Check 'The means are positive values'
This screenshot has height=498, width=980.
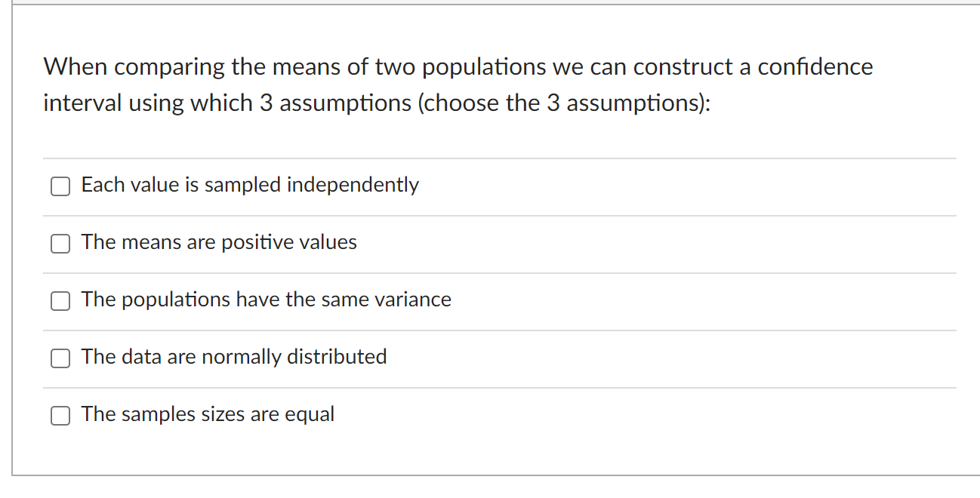[60, 243]
